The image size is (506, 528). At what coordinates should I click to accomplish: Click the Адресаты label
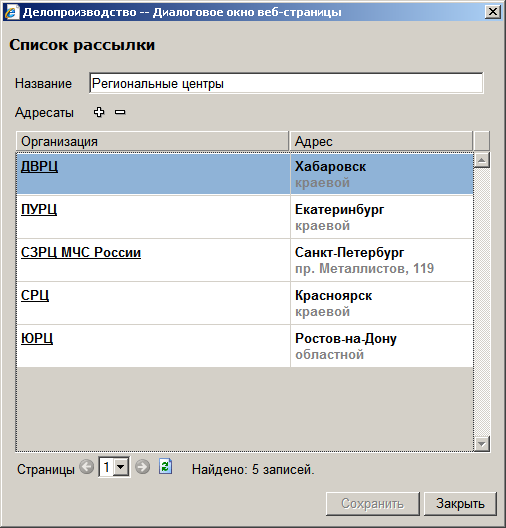click(44, 112)
